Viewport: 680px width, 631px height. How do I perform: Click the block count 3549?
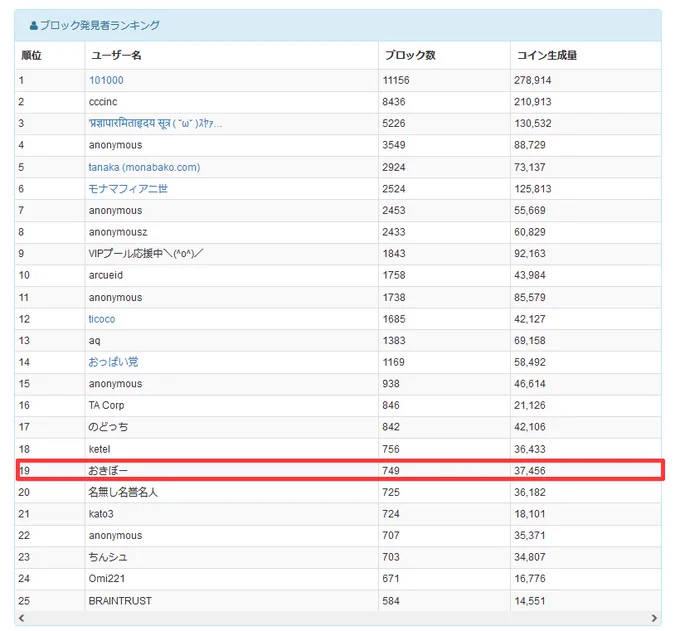pos(394,145)
